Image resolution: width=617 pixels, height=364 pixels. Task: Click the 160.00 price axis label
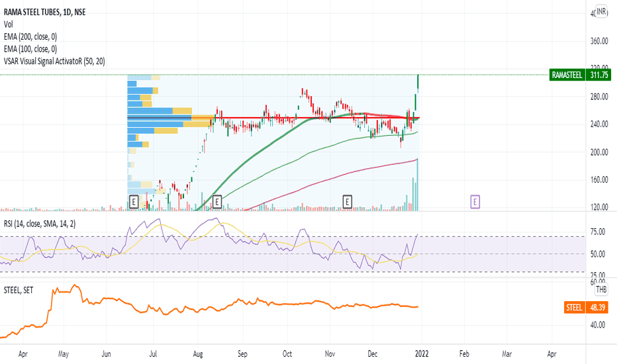coord(599,180)
